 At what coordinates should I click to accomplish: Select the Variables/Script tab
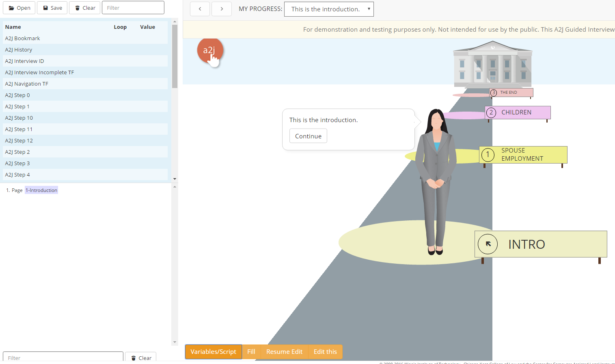(x=213, y=352)
